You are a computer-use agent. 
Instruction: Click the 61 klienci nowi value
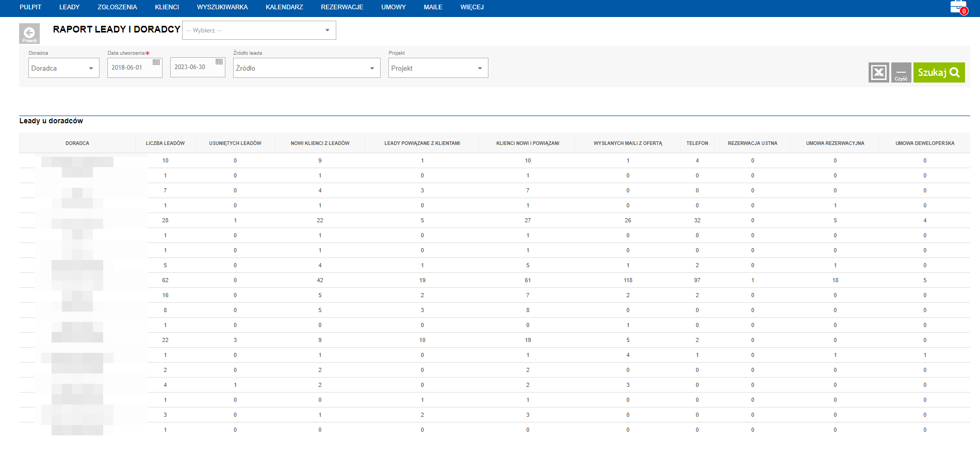528,281
